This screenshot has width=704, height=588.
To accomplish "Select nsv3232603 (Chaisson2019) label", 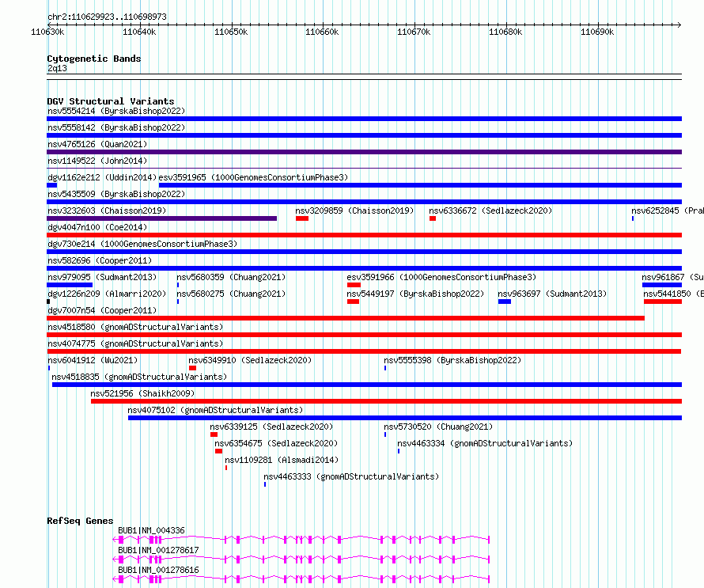I will coord(107,211).
